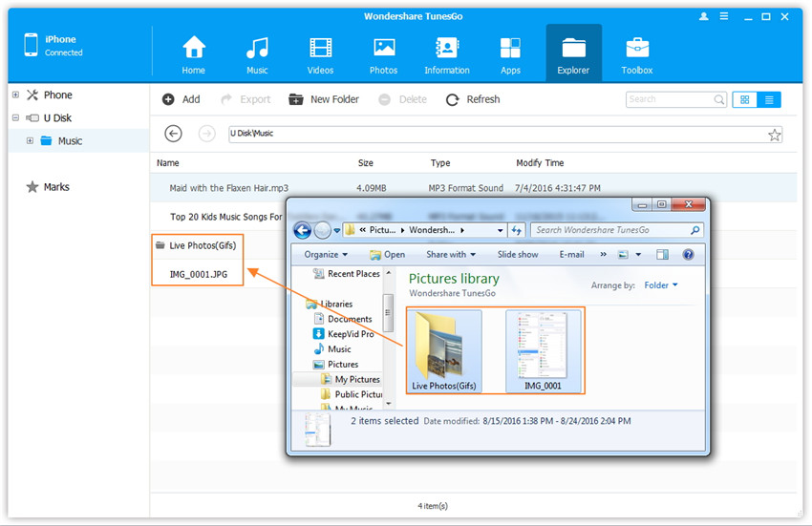Click the Add button

coord(182,99)
